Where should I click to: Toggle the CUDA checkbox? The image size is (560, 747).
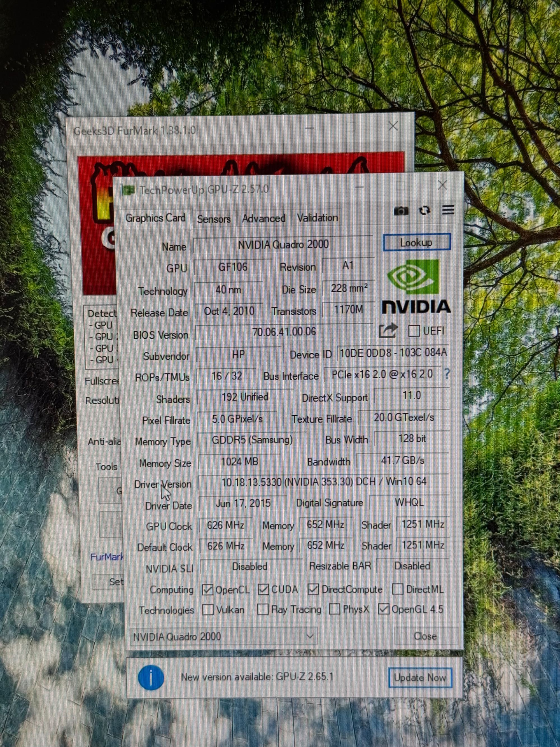coord(263,589)
